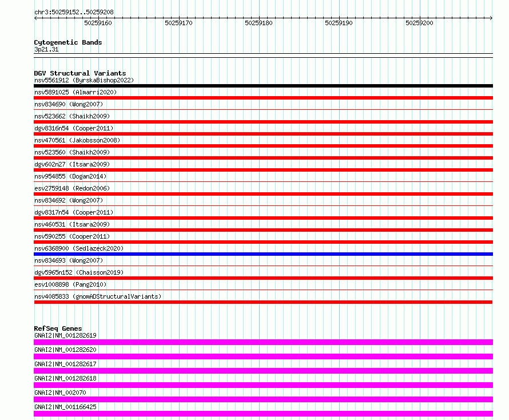
Task: Click the black nsv5561912 variant bar
Action: 263,86
